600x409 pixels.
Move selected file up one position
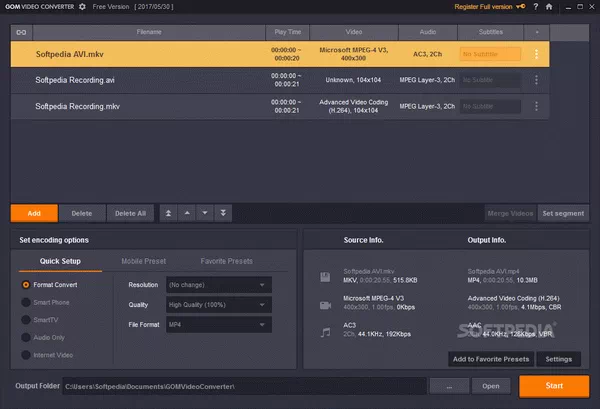coord(186,213)
